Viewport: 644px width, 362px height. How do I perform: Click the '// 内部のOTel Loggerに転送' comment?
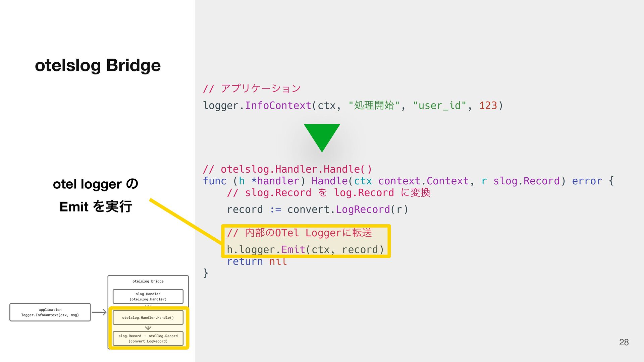[x=300, y=233]
